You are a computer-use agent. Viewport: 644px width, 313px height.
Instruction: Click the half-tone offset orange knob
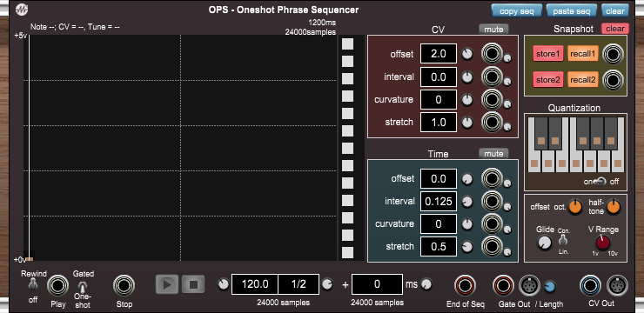(x=614, y=207)
